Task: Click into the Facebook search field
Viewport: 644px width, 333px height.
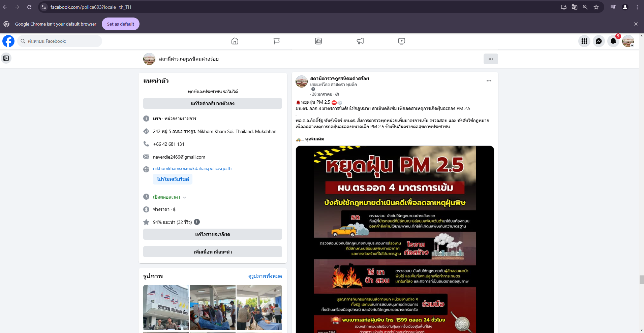Action: point(61,41)
